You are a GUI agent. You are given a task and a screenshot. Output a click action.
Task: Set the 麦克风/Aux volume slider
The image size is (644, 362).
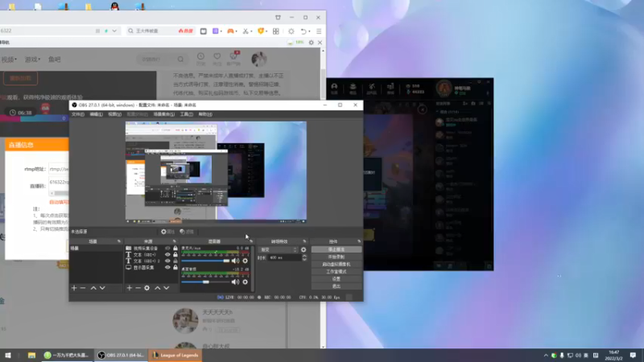click(x=205, y=261)
